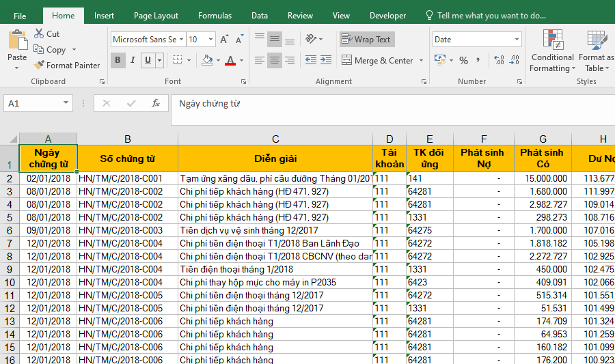Image resolution: width=615 pixels, height=364 pixels.
Task: Switch to the Formulas tab
Action: (215, 16)
